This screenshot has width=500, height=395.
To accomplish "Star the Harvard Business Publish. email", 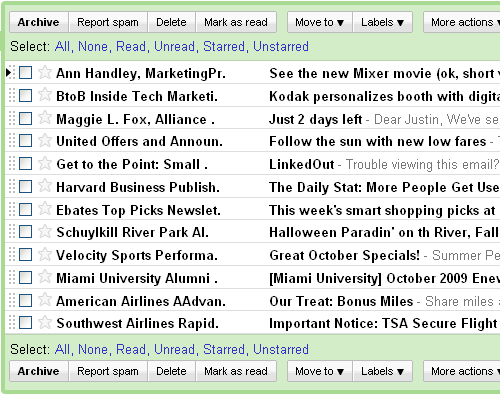I will tap(45, 186).
